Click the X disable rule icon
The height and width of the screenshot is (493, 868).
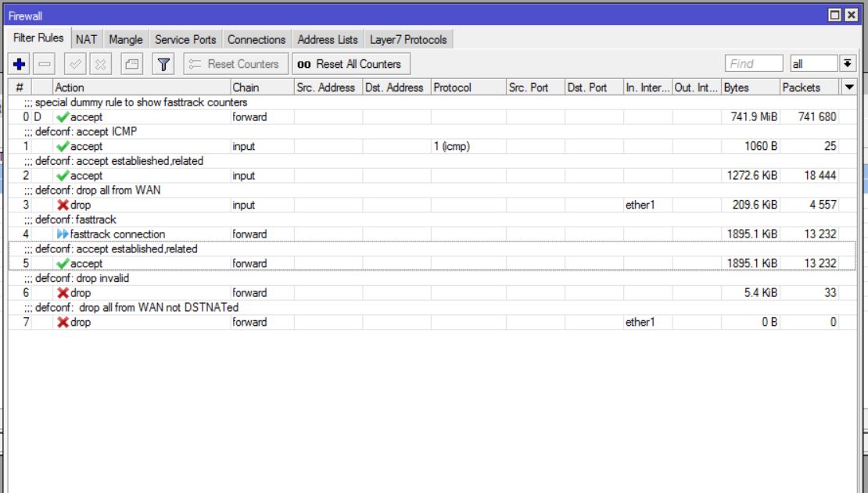[x=102, y=64]
